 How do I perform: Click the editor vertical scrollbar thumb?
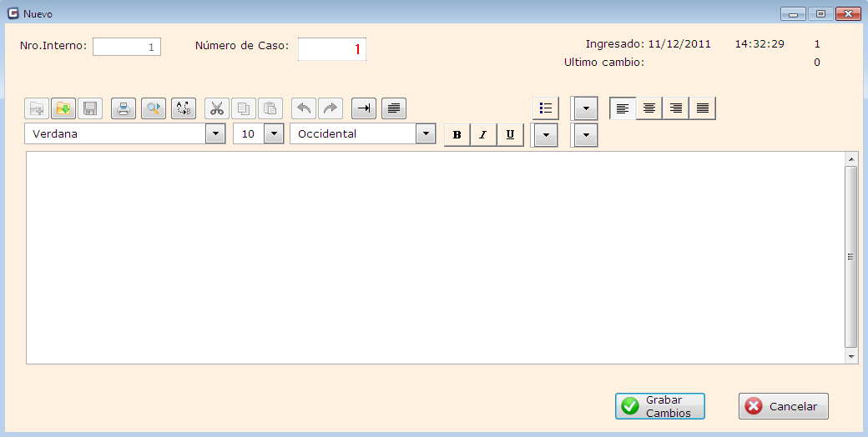851,257
